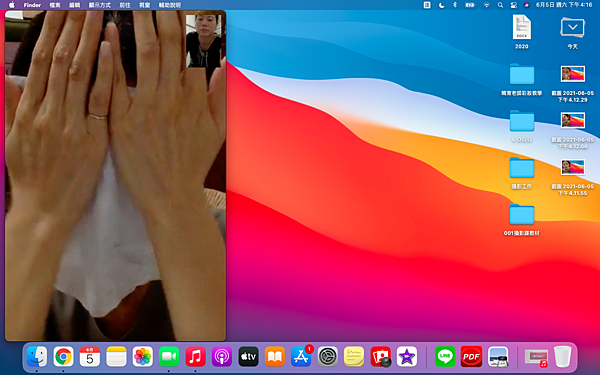Open the Bluetooth status menu
This screenshot has width=600, height=375.
455,5
